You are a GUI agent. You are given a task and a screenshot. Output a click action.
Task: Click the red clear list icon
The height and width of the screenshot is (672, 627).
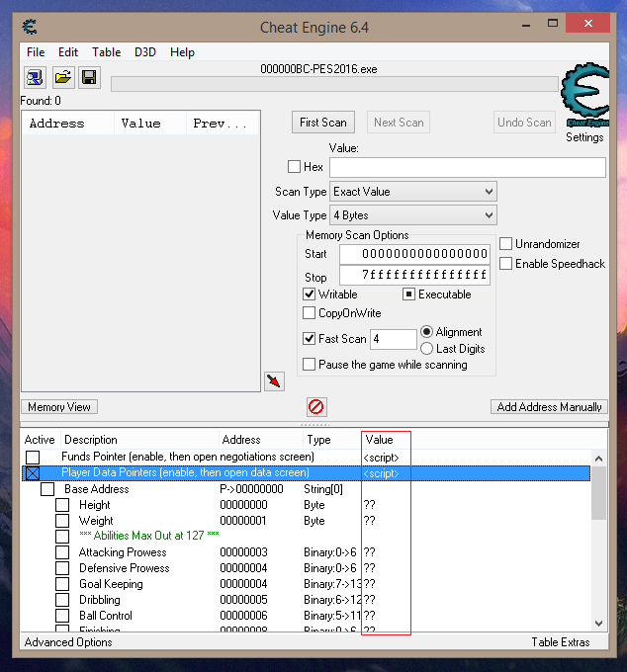(x=316, y=407)
